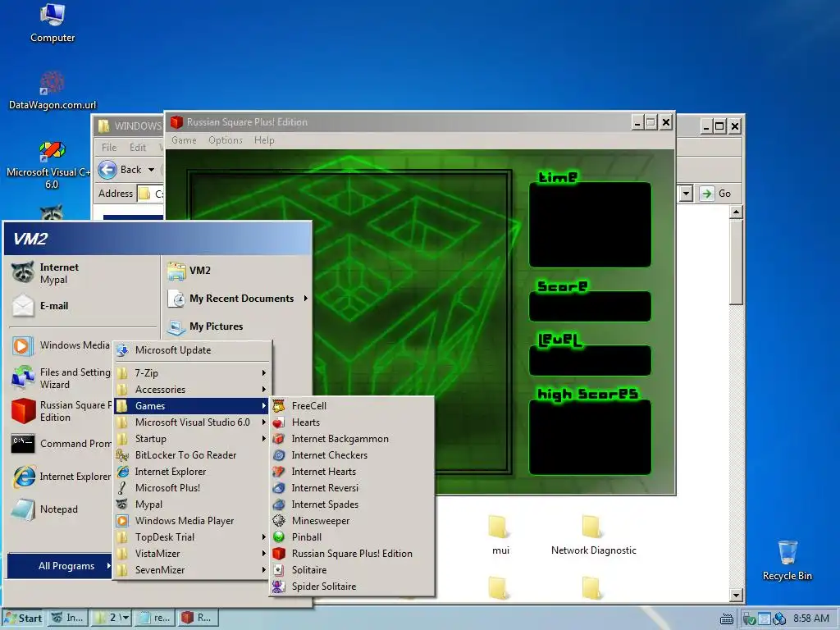
Task: Launch Minesweeper from Games menu
Action: pos(351,521)
